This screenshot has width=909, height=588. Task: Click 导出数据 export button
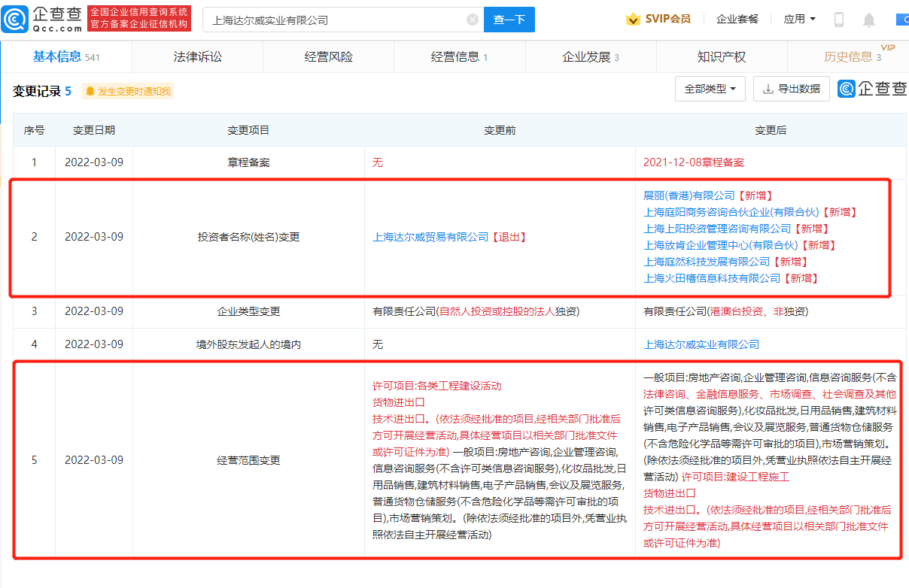click(792, 89)
